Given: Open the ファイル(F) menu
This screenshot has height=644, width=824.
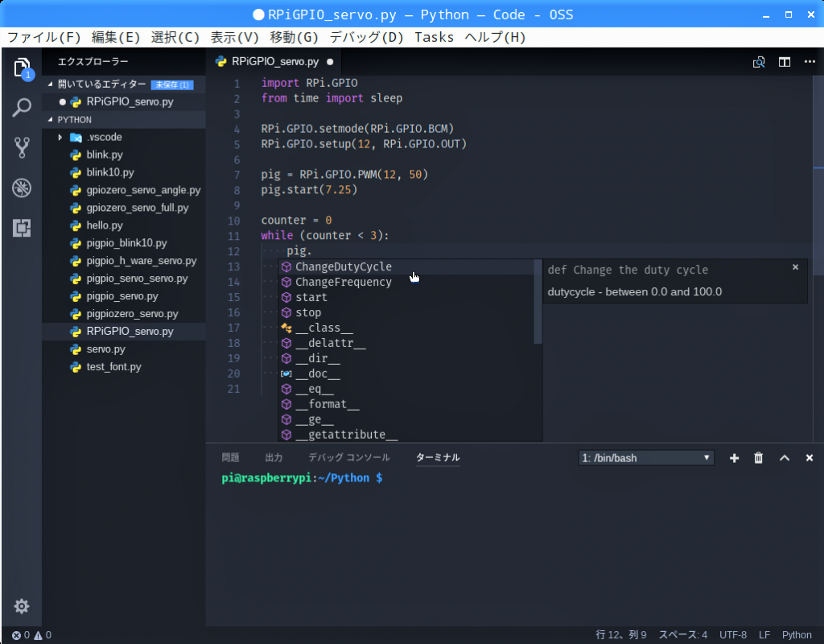Looking at the screenshot, I should click(44, 37).
